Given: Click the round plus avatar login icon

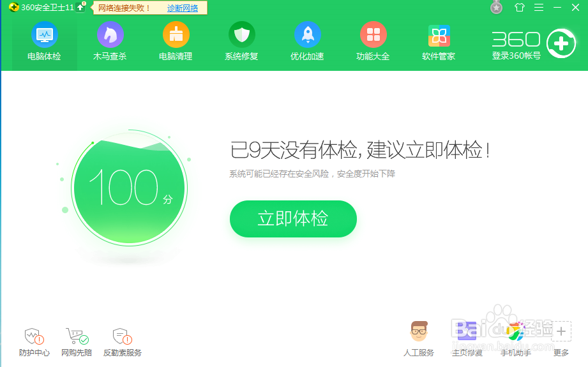Looking at the screenshot, I should tap(561, 44).
